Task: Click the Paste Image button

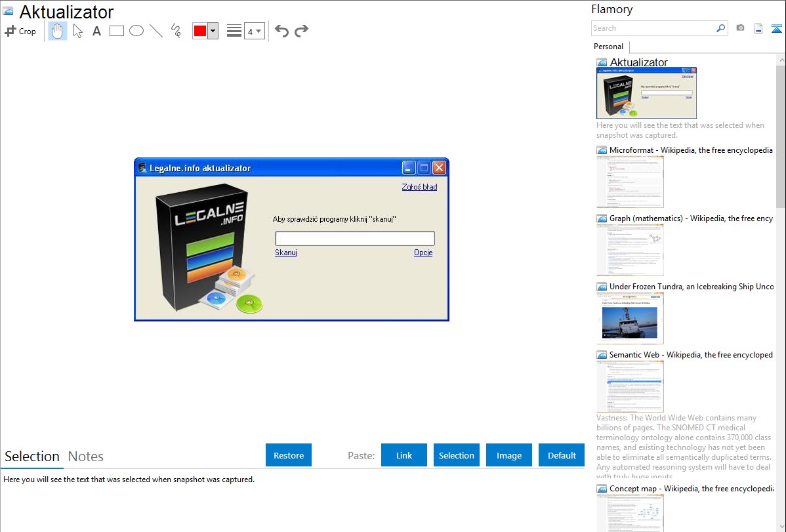Action: tap(508, 455)
